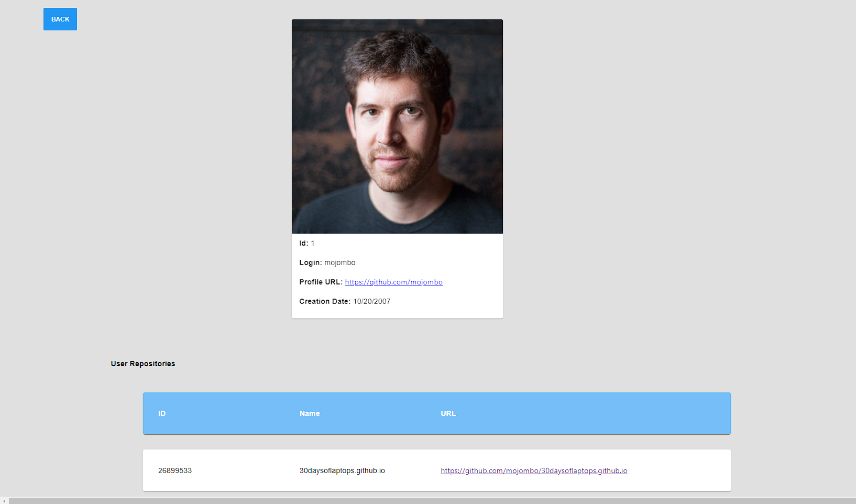Screen dimensions: 856x504
Task: Click the Profile URL label
Action: [321, 282]
